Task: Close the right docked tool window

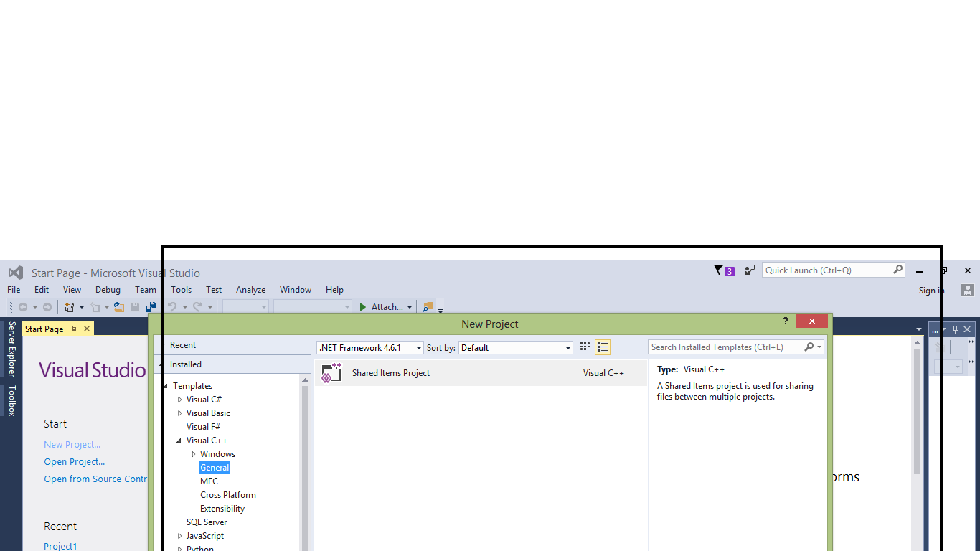Action: (x=968, y=329)
